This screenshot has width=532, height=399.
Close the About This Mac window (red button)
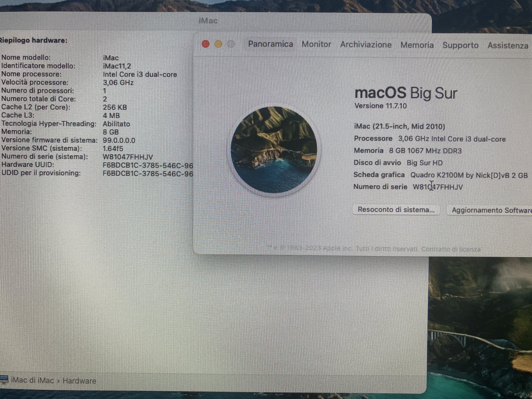click(x=206, y=44)
